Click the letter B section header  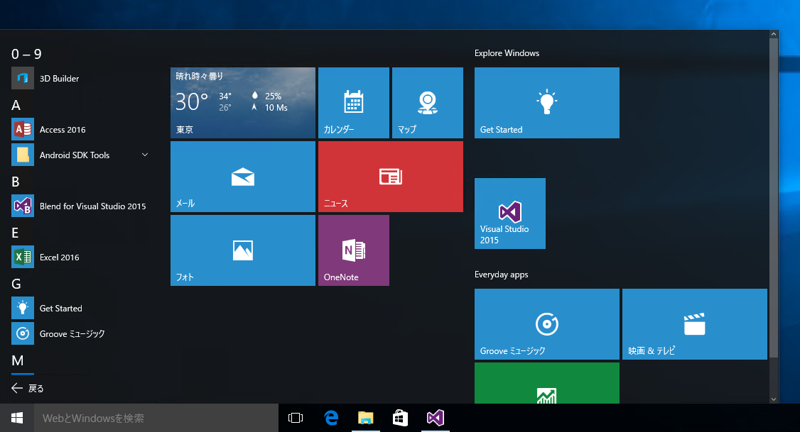click(16, 182)
